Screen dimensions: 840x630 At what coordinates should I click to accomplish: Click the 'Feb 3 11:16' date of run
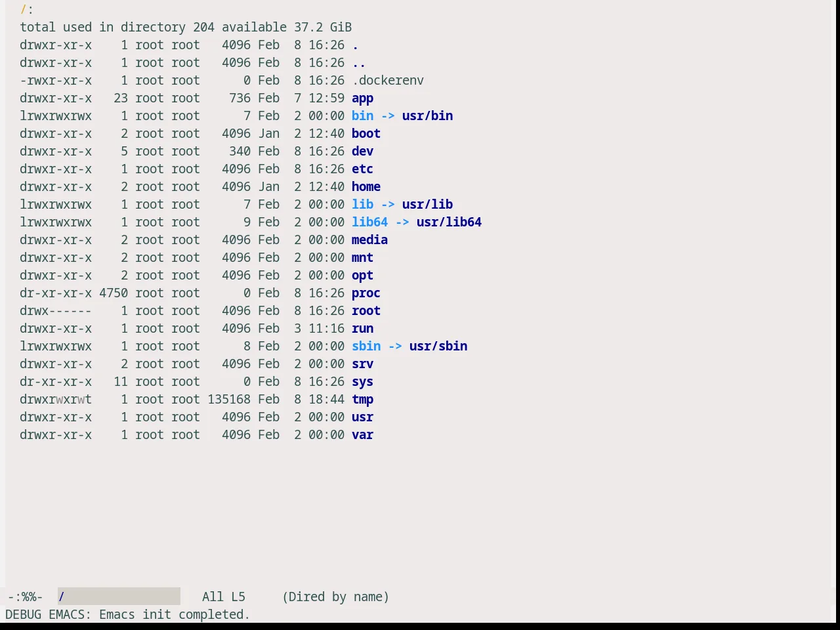301,329
